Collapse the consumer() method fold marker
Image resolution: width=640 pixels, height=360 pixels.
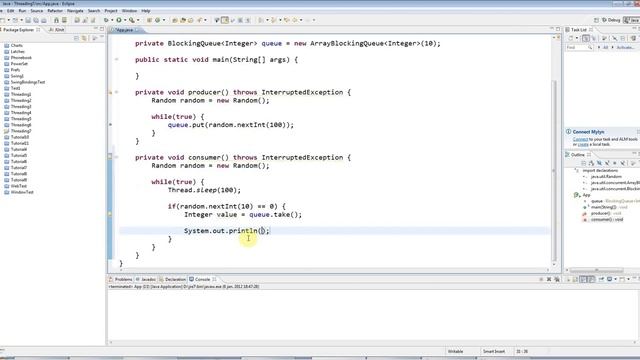point(116,157)
